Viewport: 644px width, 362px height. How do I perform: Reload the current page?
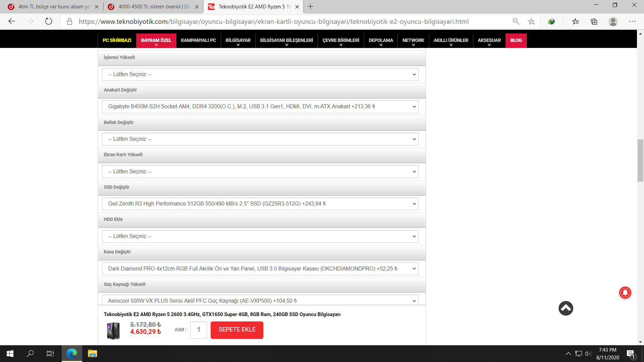point(49,21)
